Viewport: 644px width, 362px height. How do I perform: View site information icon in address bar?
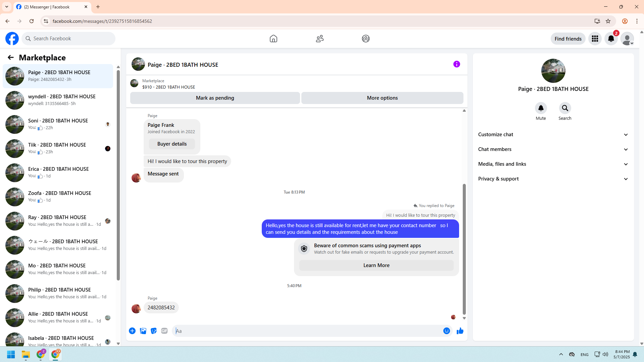pyautogui.click(x=46, y=21)
